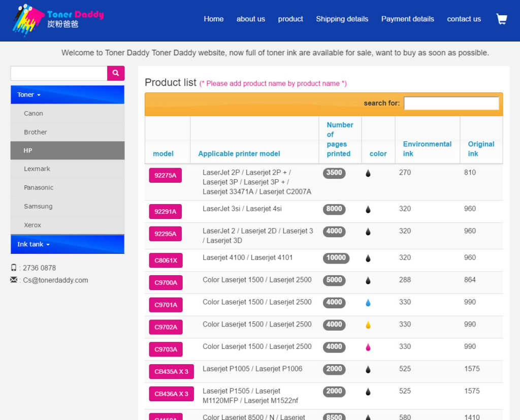Click the CB435A X 3 model button
The image size is (520, 420).
tap(171, 372)
